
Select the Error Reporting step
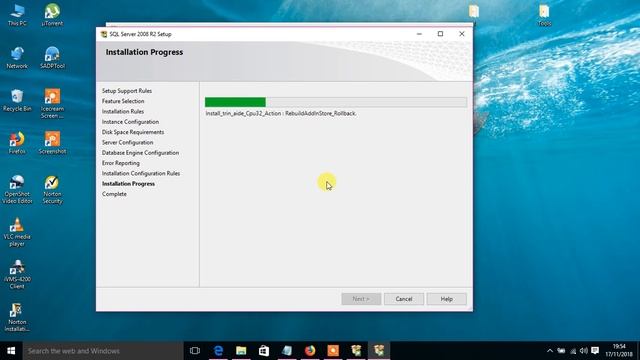(x=121, y=163)
